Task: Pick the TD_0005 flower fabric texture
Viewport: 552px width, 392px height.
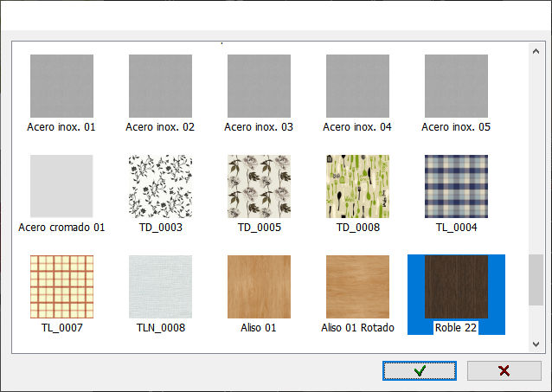Action: pos(259,186)
